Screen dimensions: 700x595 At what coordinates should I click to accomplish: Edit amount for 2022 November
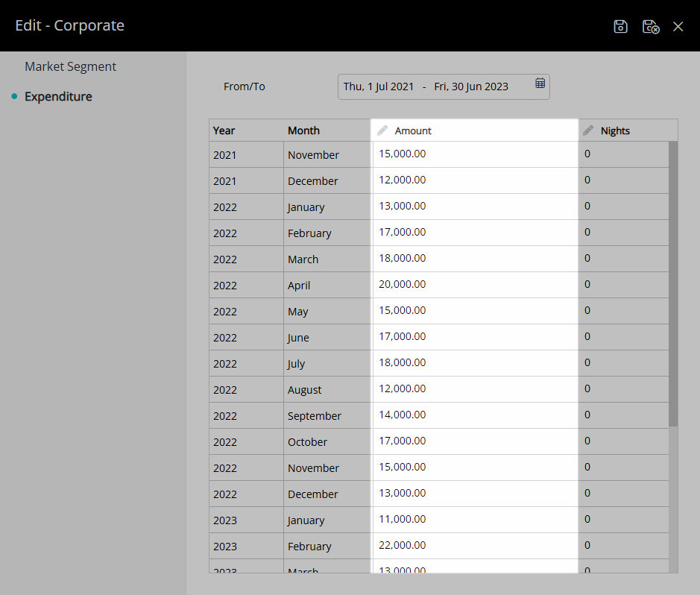click(475, 467)
